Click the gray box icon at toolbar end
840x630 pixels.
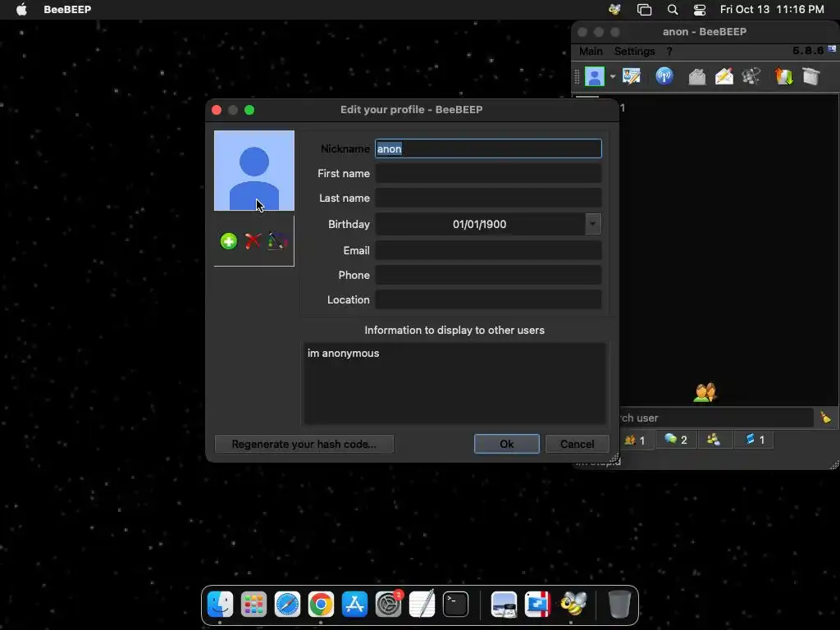[811, 76]
